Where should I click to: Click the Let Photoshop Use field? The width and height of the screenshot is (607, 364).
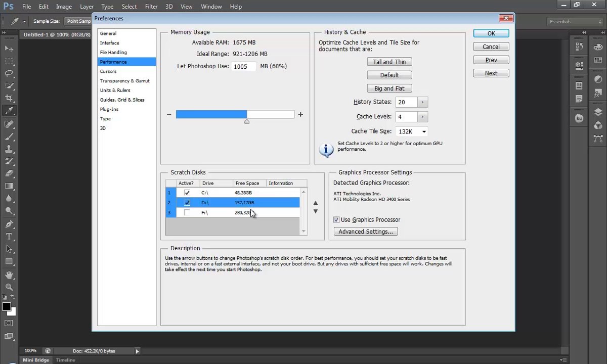(244, 67)
